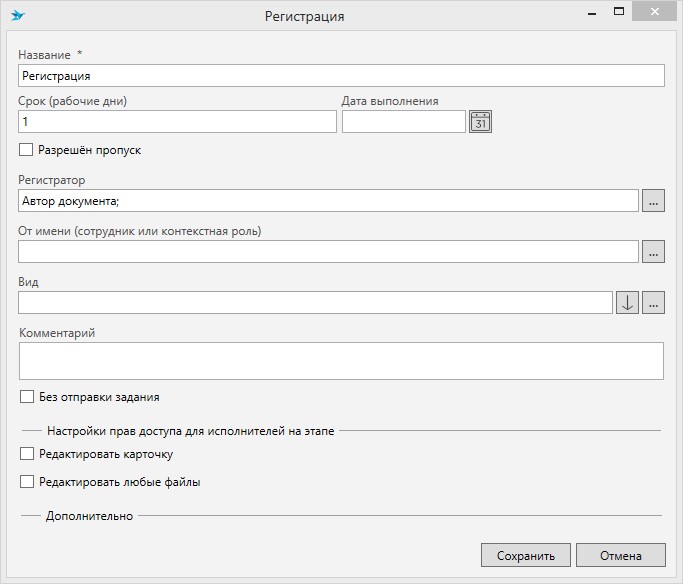Click ellipsis button beside Вид field

click(653, 303)
